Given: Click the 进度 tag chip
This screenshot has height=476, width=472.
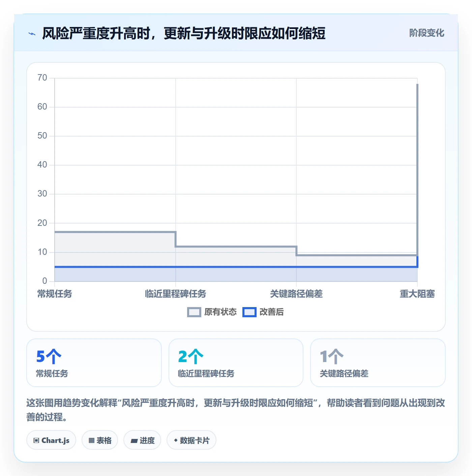Looking at the screenshot, I should [x=142, y=440].
